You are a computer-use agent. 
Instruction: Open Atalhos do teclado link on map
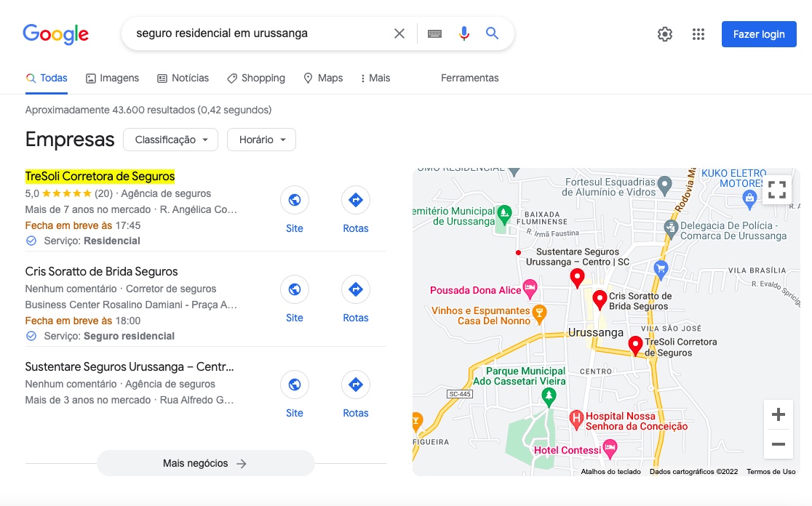pyautogui.click(x=610, y=471)
